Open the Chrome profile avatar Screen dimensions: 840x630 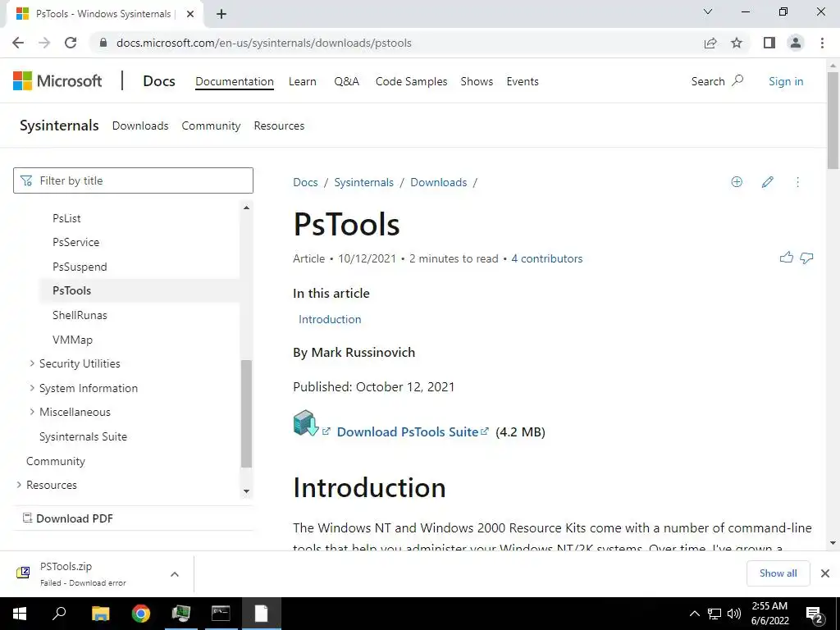tap(796, 43)
